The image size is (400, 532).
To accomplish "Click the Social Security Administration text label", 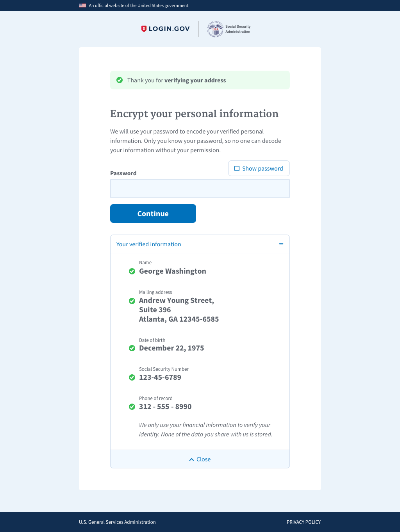I will pyautogui.click(x=238, y=29).
